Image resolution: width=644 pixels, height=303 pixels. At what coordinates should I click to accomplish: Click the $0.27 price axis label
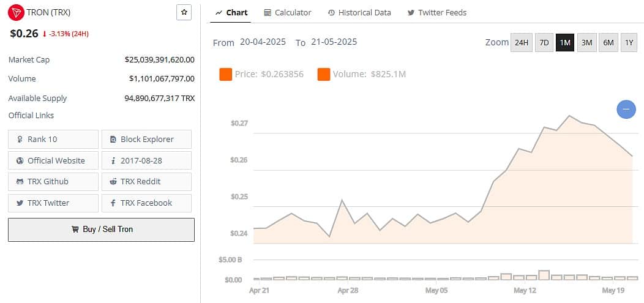[x=239, y=123]
